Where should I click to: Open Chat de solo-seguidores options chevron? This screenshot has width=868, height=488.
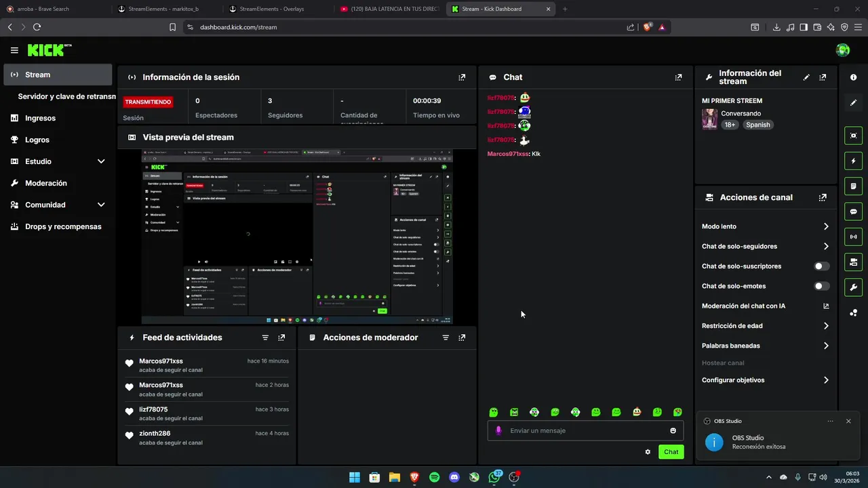(x=826, y=247)
